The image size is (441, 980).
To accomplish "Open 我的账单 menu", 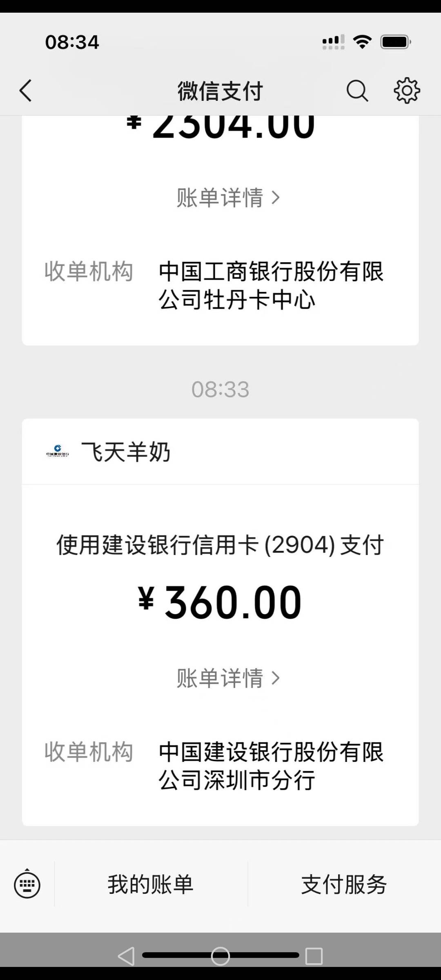I will pyautogui.click(x=151, y=884).
